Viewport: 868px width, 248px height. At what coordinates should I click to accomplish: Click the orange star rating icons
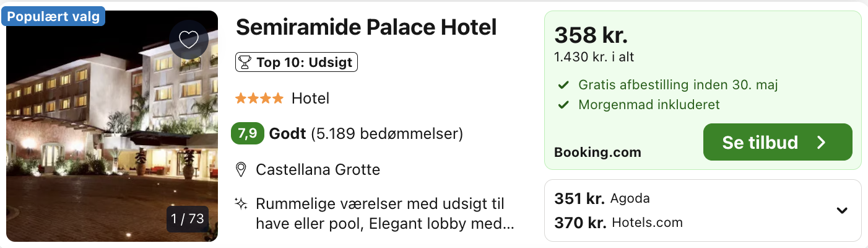pyautogui.click(x=260, y=98)
